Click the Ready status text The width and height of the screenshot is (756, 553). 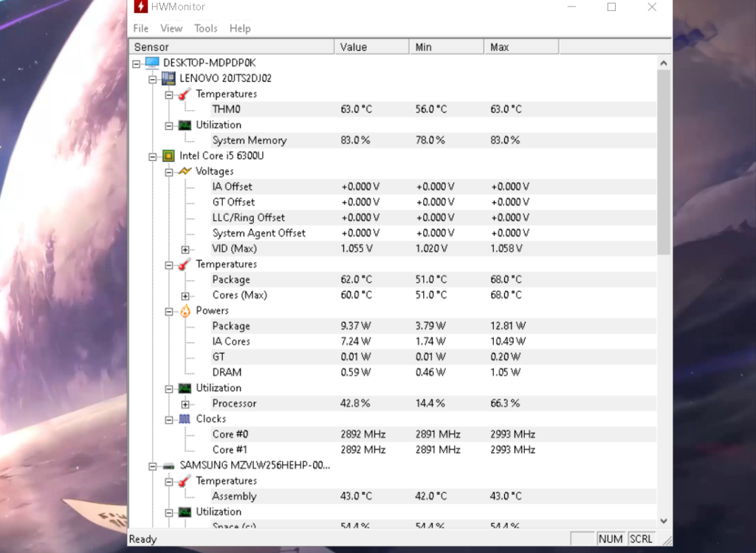pyautogui.click(x=142, y=539)
